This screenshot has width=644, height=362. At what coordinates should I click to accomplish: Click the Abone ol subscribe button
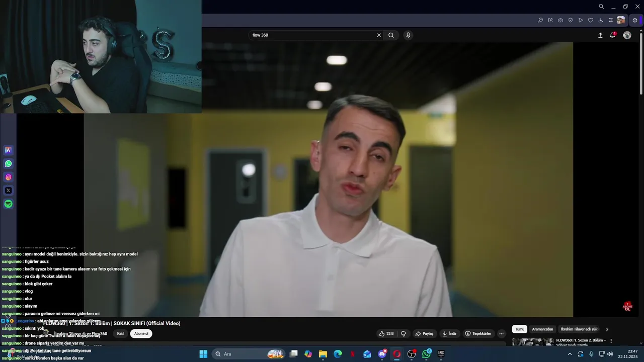coord(141,334)
